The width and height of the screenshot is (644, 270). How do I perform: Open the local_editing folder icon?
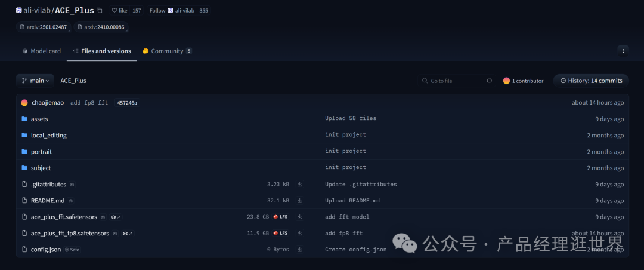(24, 136)
